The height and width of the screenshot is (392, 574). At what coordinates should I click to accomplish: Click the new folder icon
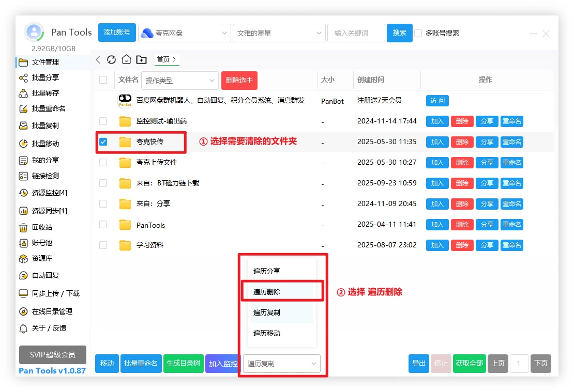141,60
